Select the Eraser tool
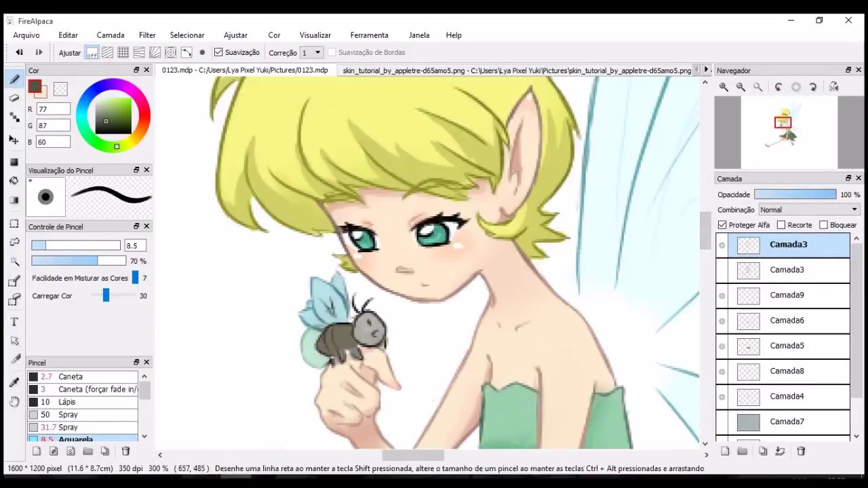 tap(14, 98)
